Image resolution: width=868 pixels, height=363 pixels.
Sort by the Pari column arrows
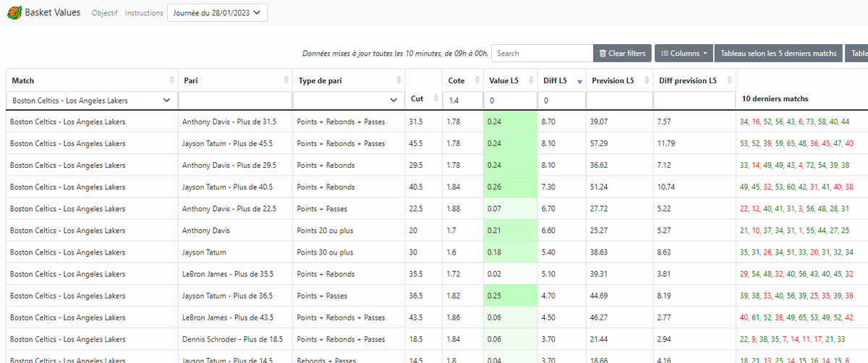(x=286, y=80)
